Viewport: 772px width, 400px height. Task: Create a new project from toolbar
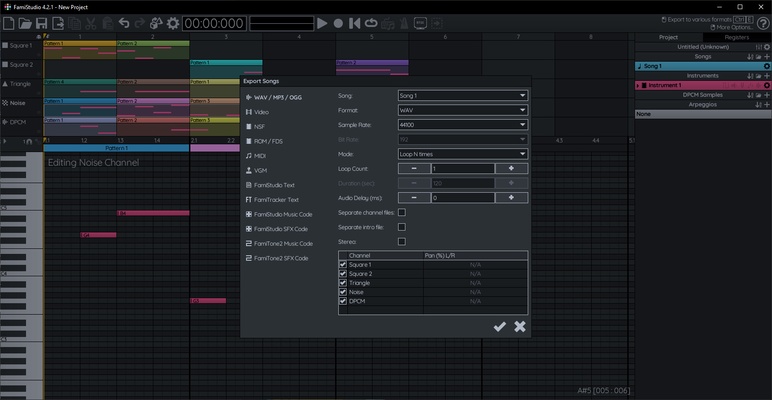coord(8,23)
